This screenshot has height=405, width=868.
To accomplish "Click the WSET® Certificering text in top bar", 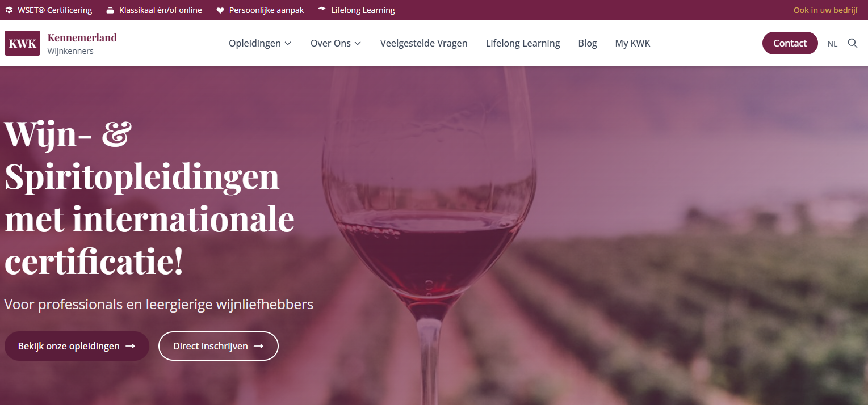I will (55, 10).
